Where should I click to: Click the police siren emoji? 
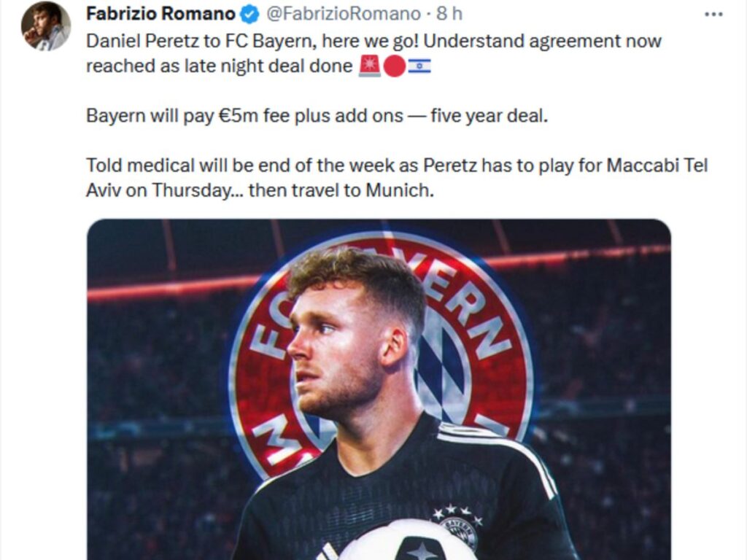[x=370, y=66]
